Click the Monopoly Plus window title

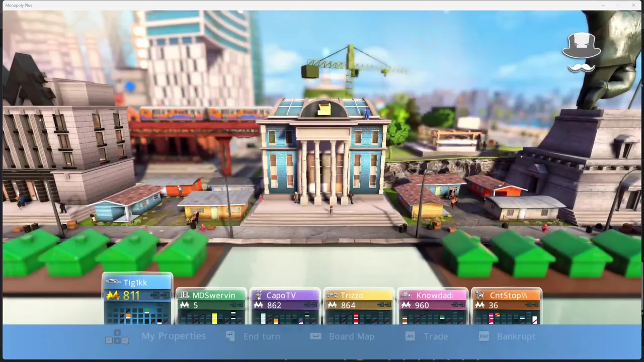click(19, 5)
